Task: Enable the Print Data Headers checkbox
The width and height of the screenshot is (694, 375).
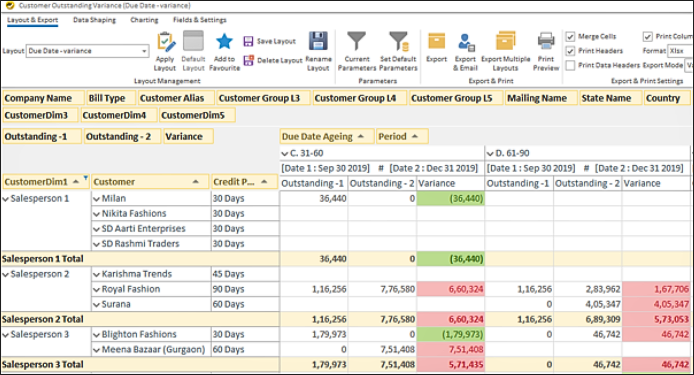Action: (x=571, y=66)
